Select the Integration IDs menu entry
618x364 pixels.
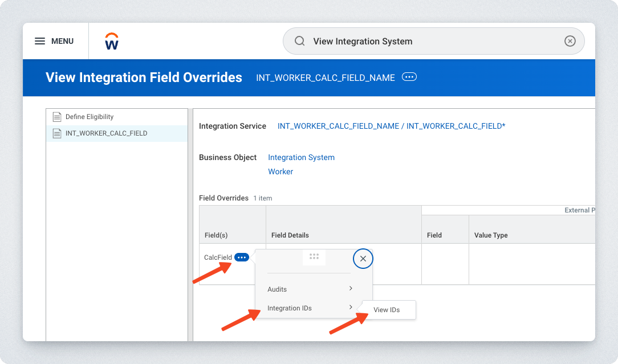coord(290,308)
